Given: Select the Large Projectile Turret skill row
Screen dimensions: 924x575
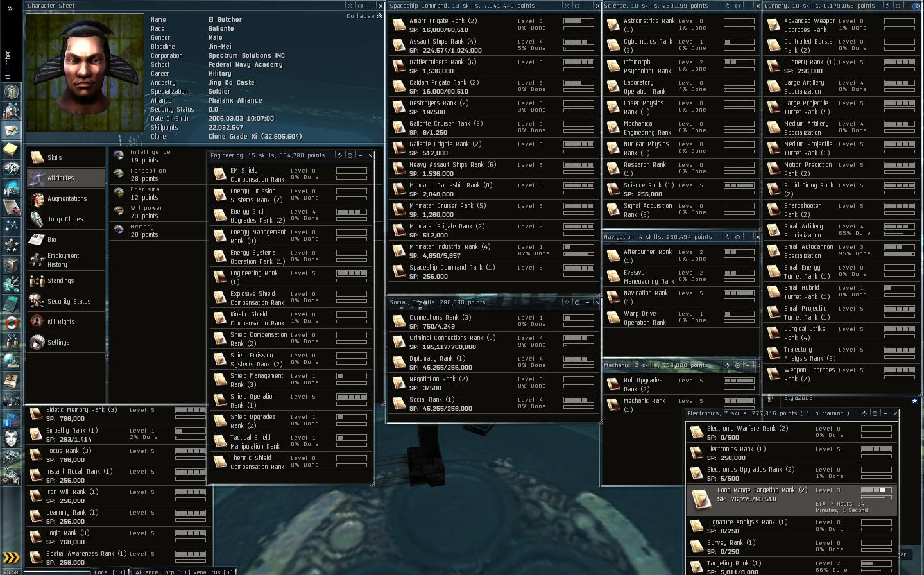Looking at the screenshot, I should [841, 107].
